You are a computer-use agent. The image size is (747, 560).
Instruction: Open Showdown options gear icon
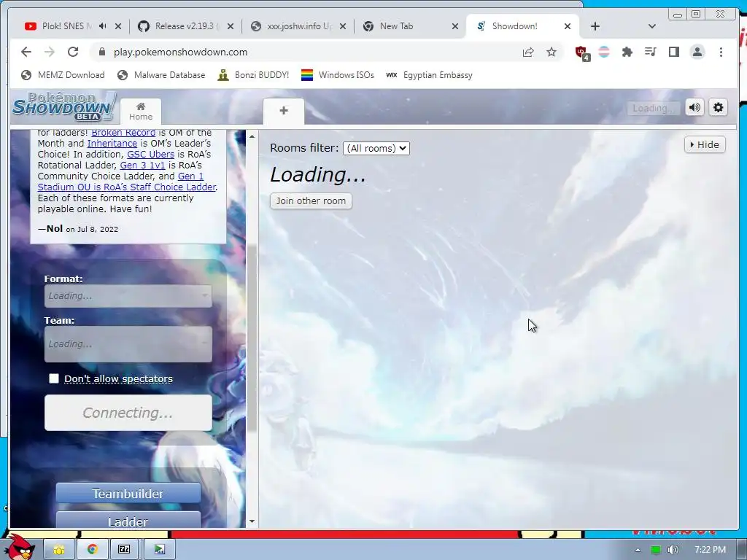(x=718, y=108)
